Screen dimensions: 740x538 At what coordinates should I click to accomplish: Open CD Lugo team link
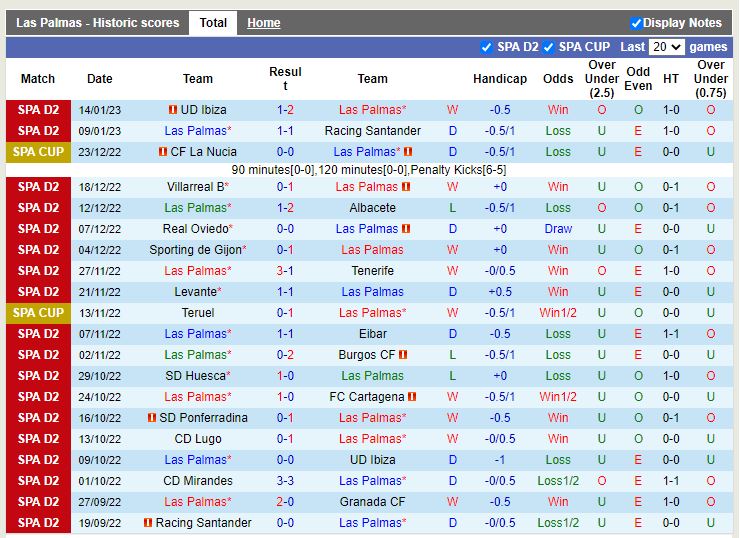(x=198, y=438)
